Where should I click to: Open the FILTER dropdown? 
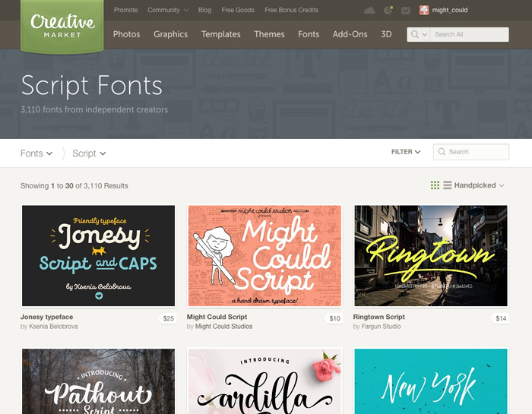click(406, 152)
